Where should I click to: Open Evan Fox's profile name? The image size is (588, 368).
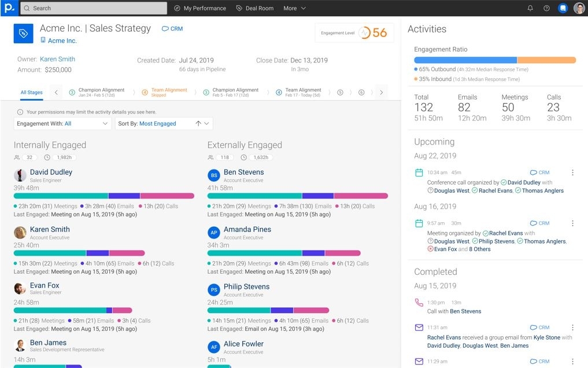(x=45, y=285)
